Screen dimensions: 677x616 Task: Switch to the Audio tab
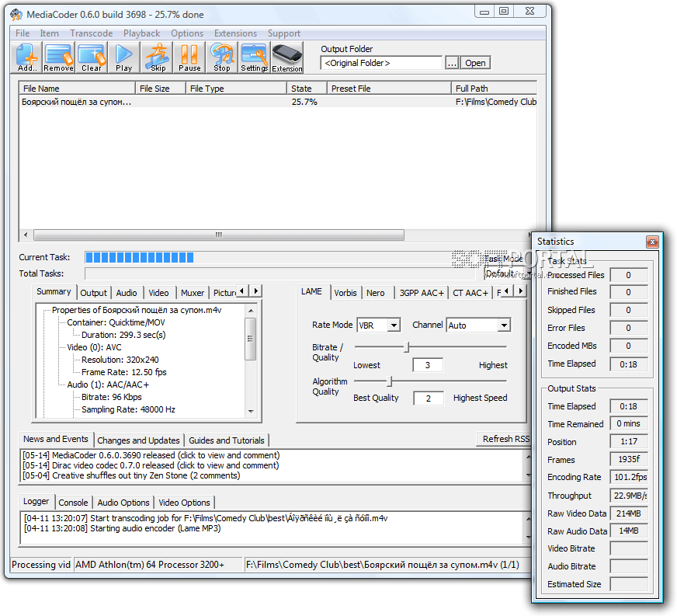pyautogui.click(x=127, y=293)
